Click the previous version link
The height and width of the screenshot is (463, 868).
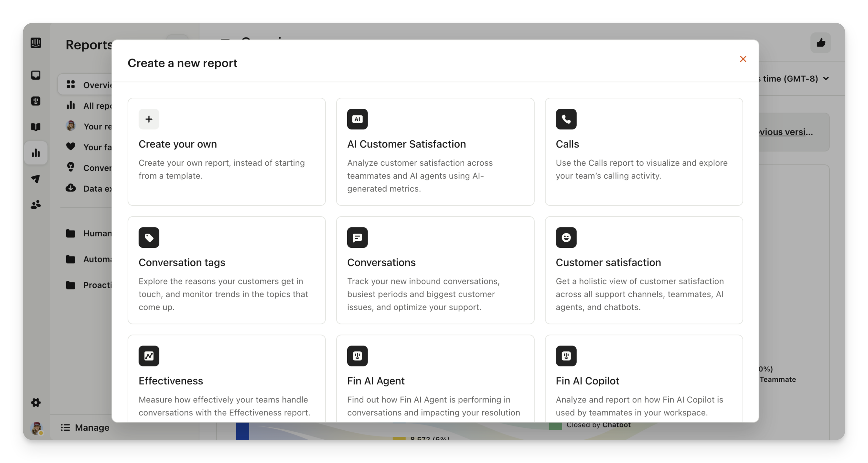[x=785, y=132]
